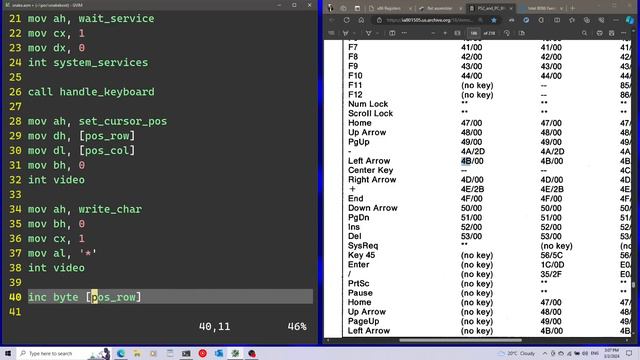Click the 'Center Key' row label in PDF
This screenshot has height=360, width=640.
tap(370, 170)
